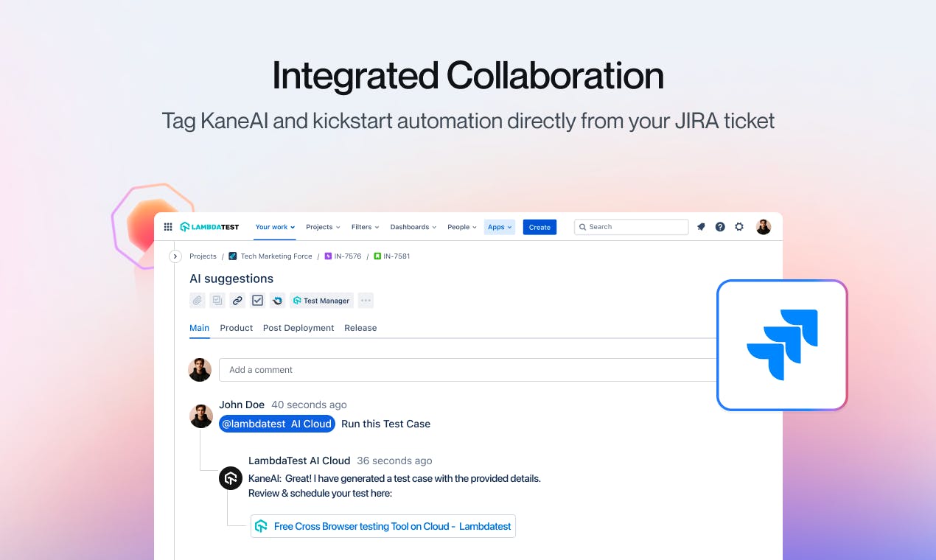Click the AI suggestions issue title
The image size is (936, 560).
[231, 279]
